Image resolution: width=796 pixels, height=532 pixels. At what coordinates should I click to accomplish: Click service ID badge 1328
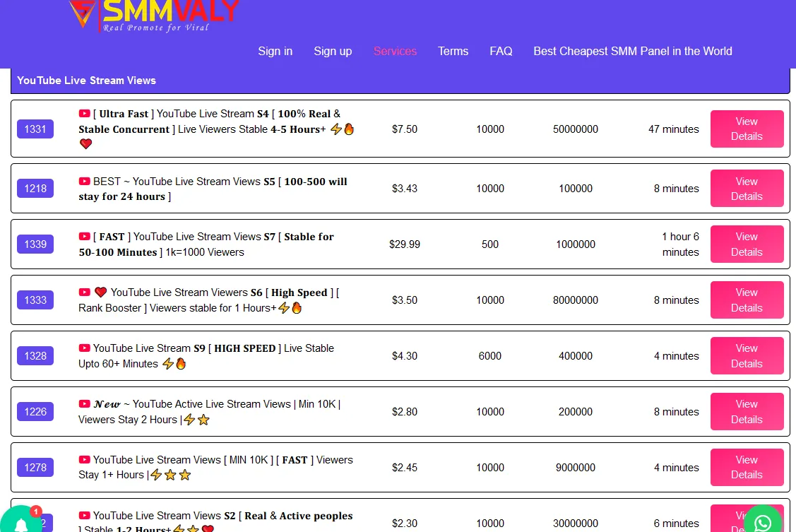pyautogui.click(x=35, y=356)
